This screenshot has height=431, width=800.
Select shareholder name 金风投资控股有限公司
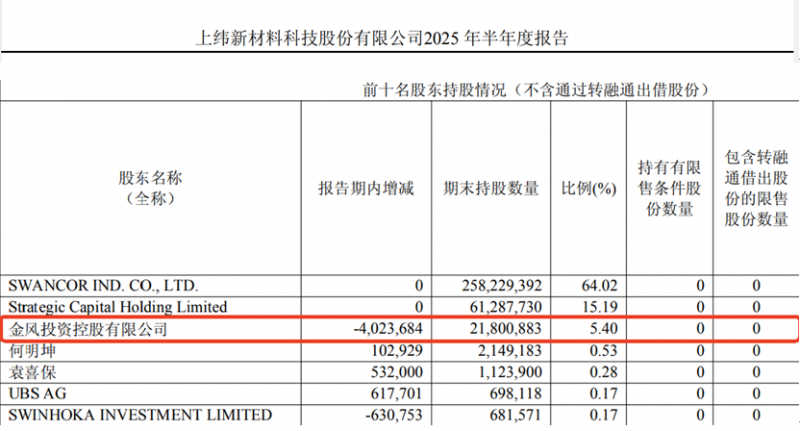pyautogui.click(x=88, y=329)
